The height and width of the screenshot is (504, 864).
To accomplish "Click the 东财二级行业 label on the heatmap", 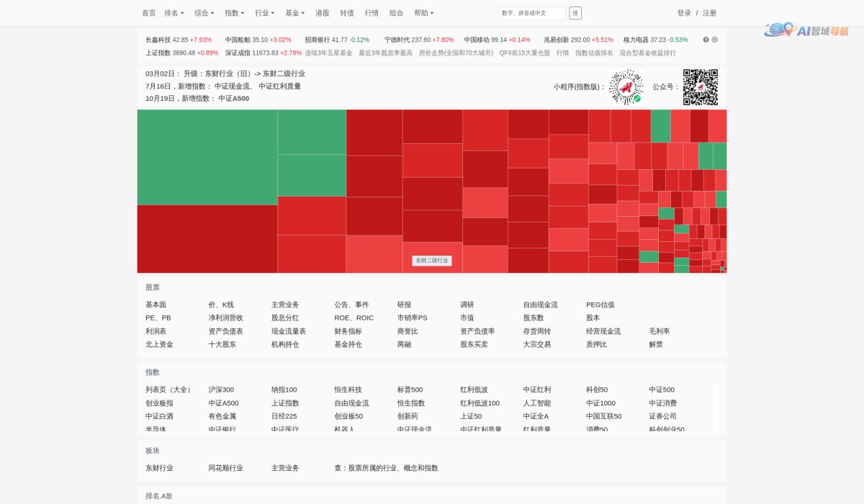I will point(432,261).
